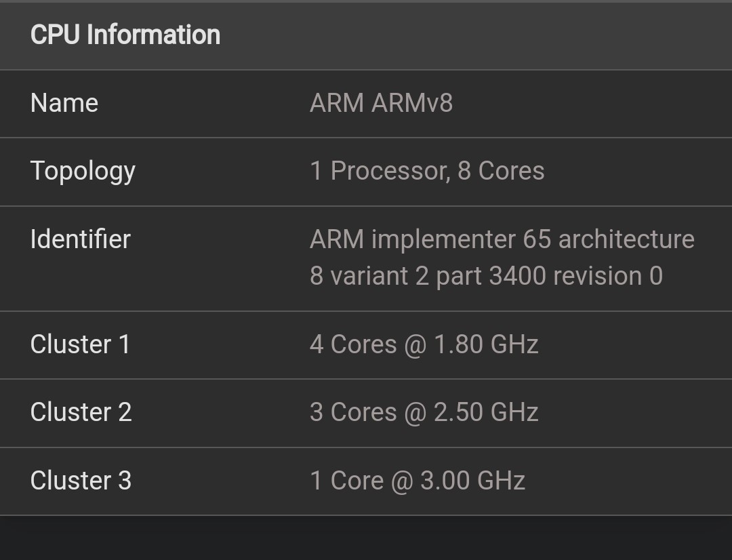This screenshot has width=732, height=560.
Task: Select the Cluster 1 row label
Action: 80,344
